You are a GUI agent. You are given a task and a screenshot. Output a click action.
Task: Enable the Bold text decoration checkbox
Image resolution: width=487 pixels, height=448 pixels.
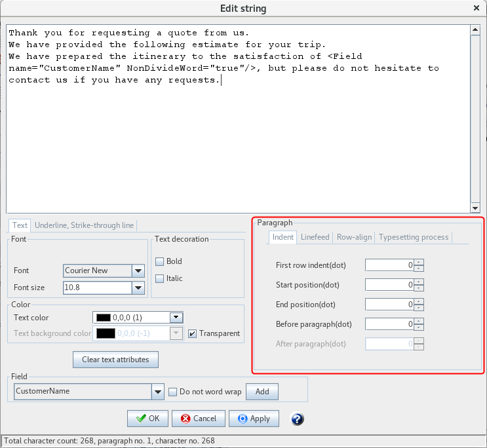(159, 261)
